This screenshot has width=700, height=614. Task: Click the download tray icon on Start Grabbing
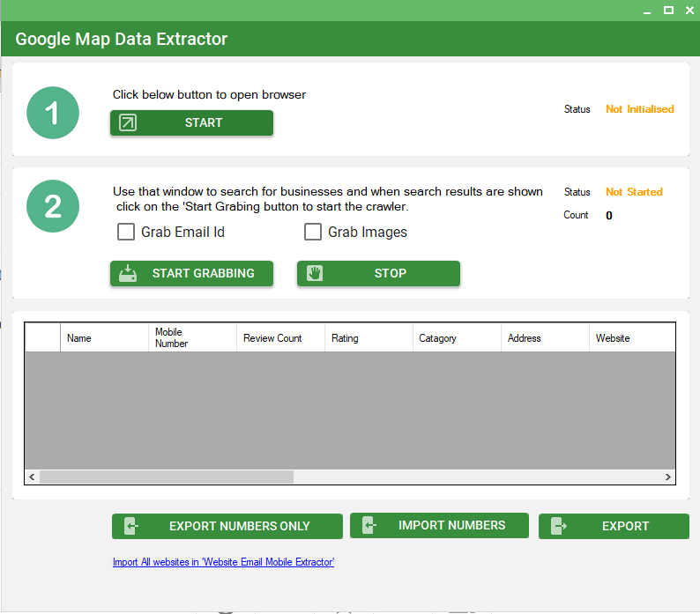pyautogui.click(x=128, y=273)
